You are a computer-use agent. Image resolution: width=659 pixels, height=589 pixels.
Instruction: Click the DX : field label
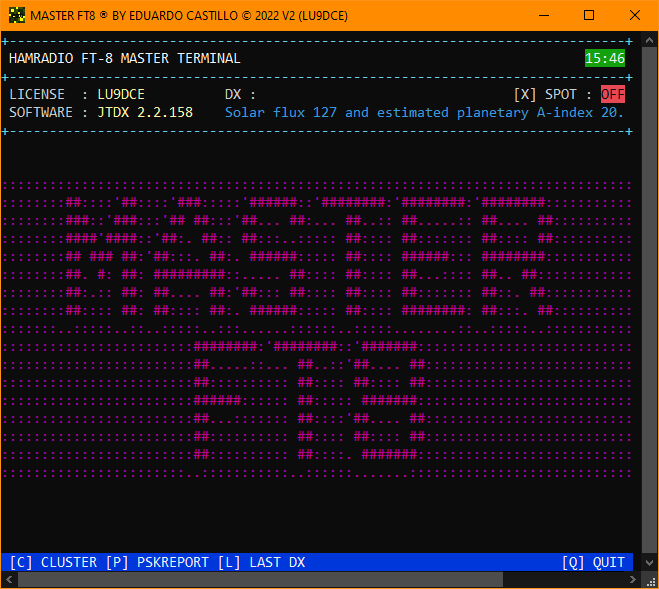click(240, 94)
